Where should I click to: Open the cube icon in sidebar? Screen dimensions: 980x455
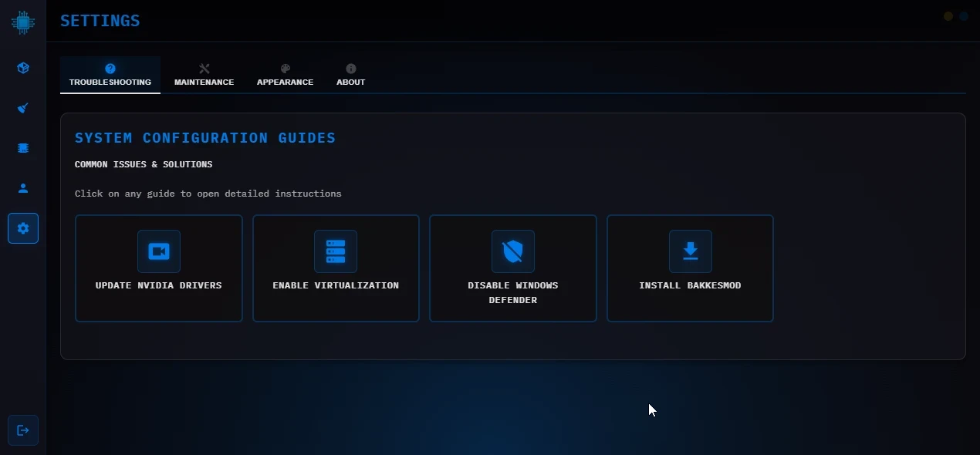click(x=23, y=68)
